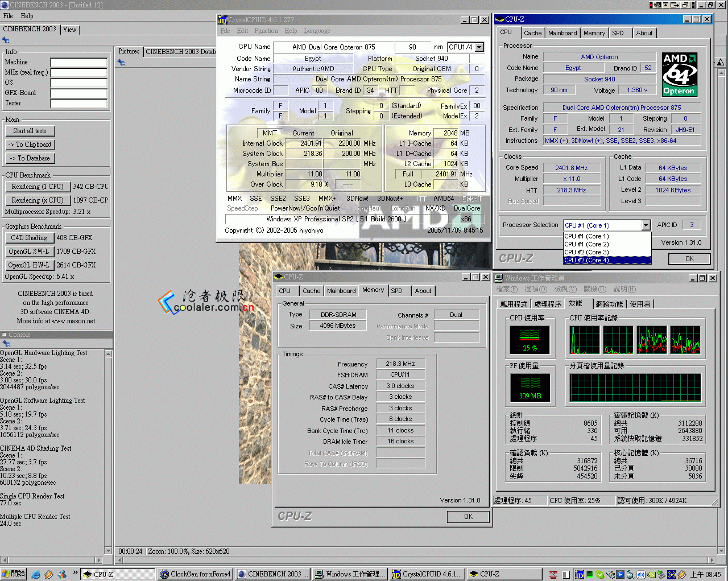Image resolution: width=728 pixels, height=581 pixels.
Task: Click the system tray clock showing 08:45
Action: 706,575
